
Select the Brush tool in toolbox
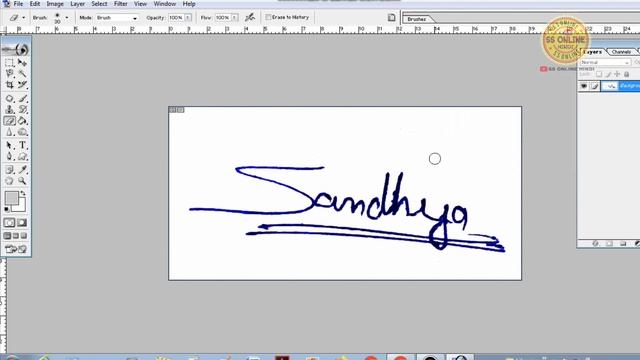(x=22, y=98)
